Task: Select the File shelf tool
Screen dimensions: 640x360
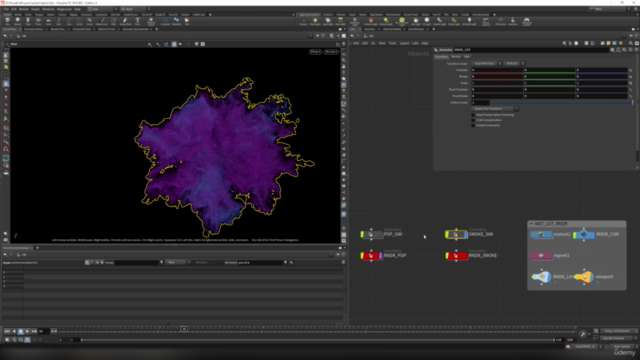Action: [x=187, y=21]
